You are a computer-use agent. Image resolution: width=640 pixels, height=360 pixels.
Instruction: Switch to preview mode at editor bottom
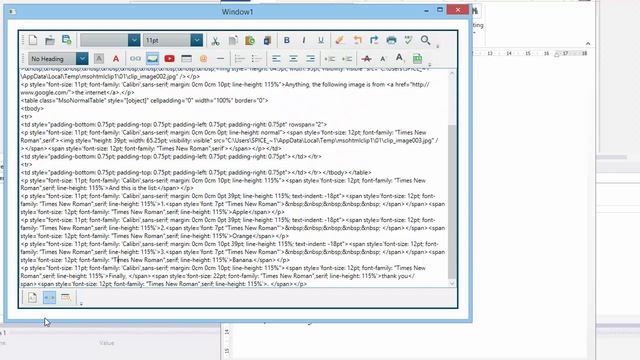(66, 298)
